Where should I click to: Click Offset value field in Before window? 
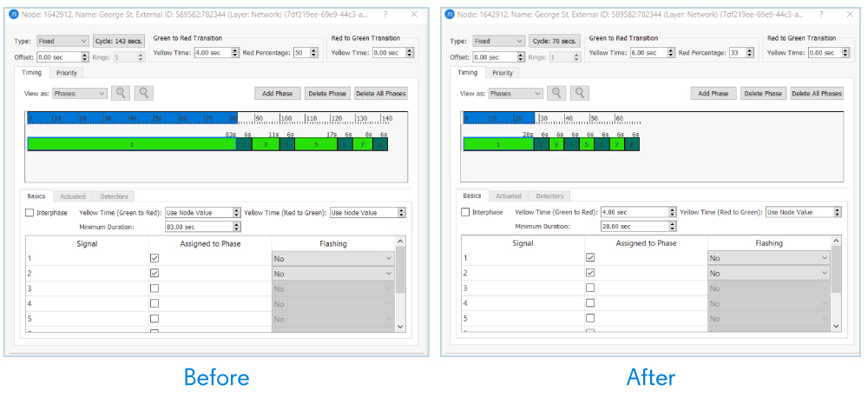point(62,56)
